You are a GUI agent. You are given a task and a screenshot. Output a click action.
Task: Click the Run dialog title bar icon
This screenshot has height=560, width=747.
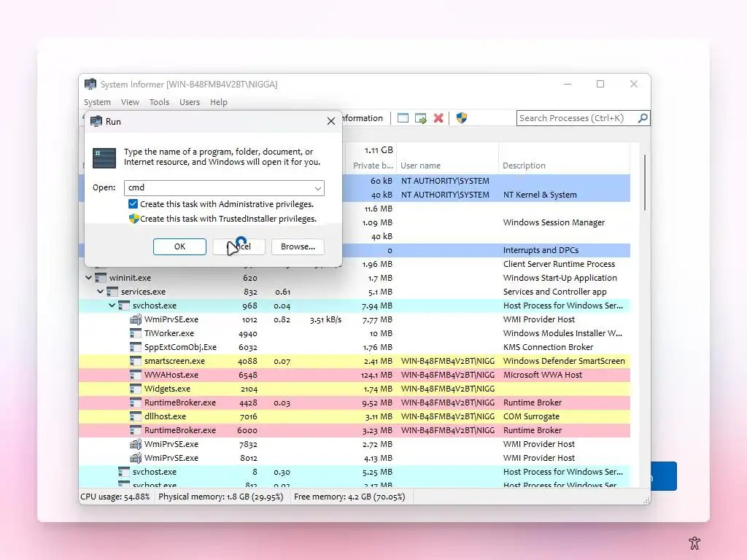[x=96, y=122]
